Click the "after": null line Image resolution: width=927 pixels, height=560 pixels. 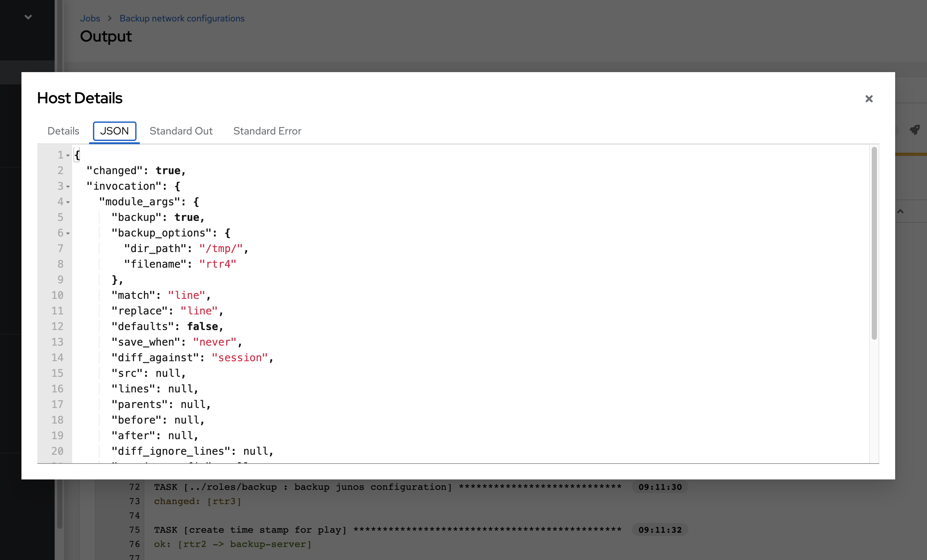click(155, 436)
